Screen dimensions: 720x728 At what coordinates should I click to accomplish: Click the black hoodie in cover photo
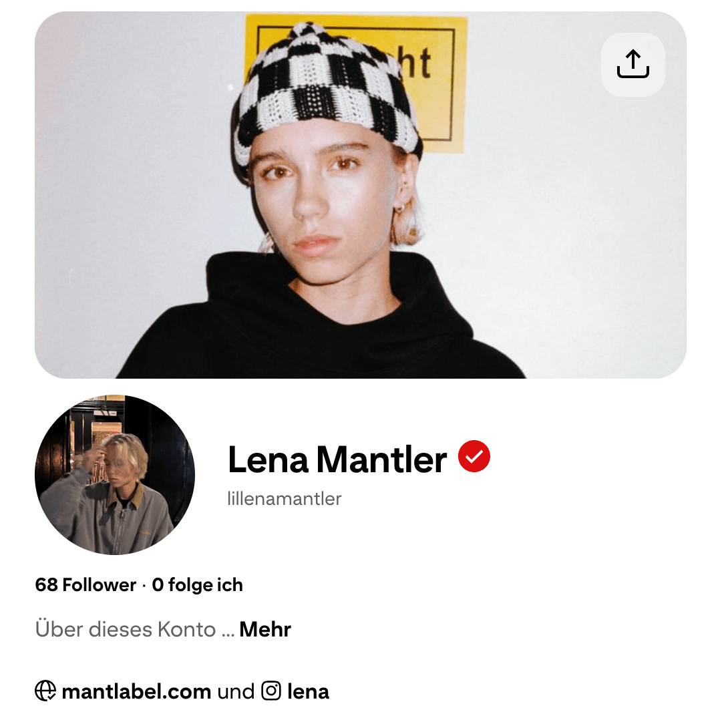coord(321,325)
